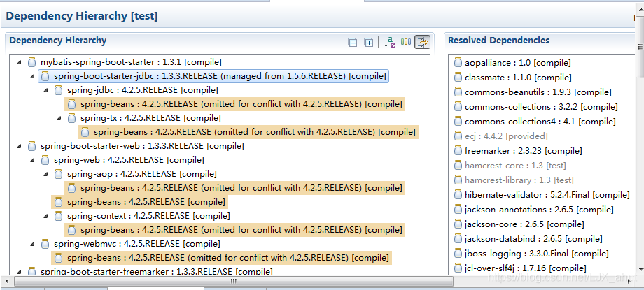Expand all nodes in Dependency Hierarchy toolbar
The image size is (644, 290).
point(369,42)
